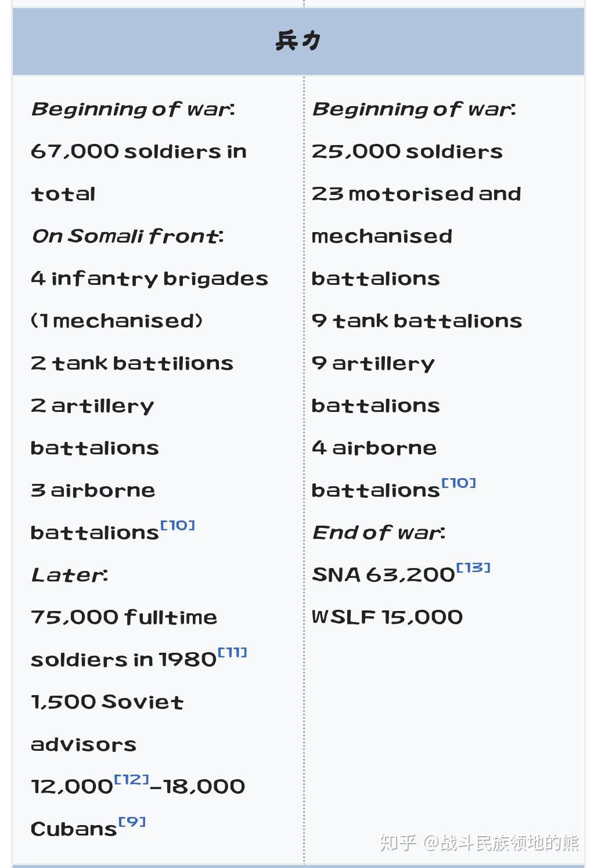The height and width of the screenshot is (868, 594).
Task: Follow citation [9] after 'Cubans'
Action: click(x=132, y=822)
